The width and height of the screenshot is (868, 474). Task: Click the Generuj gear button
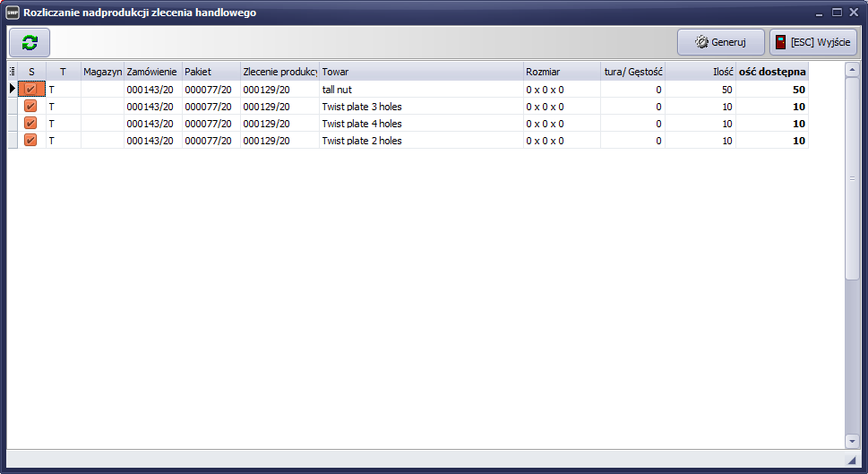[x=721, y=42]
